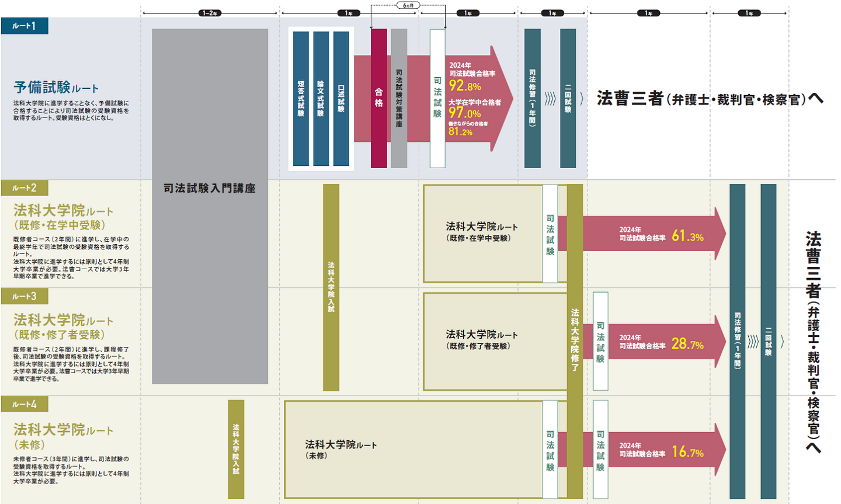
Task: Click the 1~2年 duration label at top
Action: coord(209,13)
